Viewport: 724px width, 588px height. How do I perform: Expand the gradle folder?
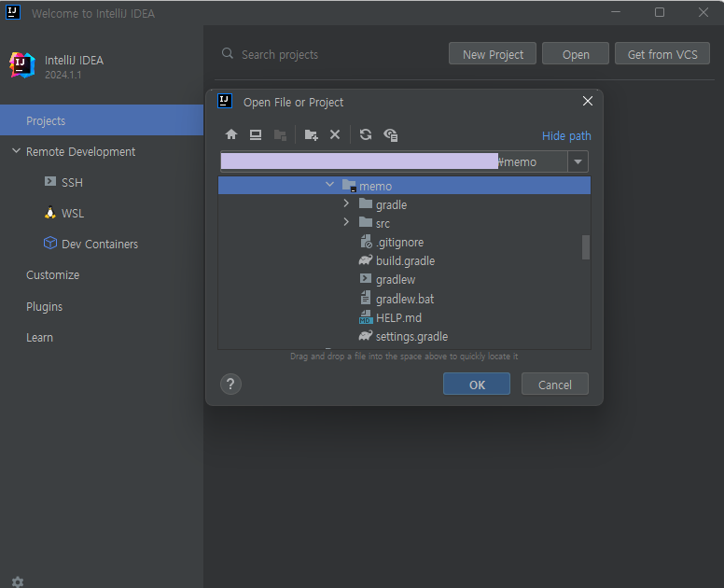[346, 203]
